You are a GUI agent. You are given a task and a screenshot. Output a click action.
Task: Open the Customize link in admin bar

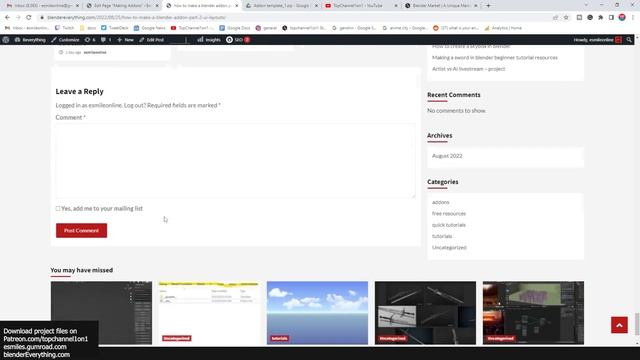65,40
